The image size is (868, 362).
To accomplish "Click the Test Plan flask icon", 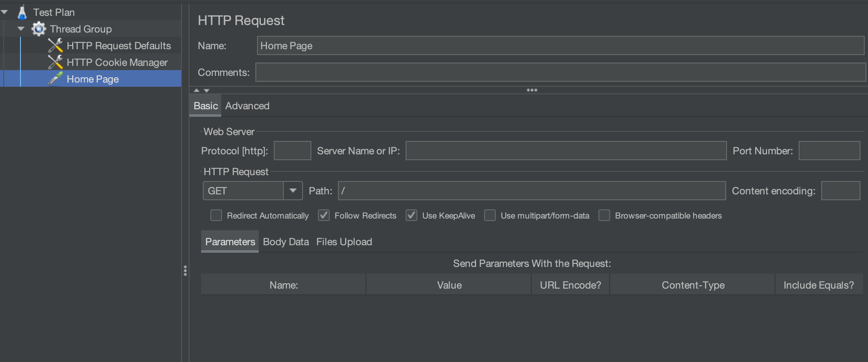I will tap(22, 12).
